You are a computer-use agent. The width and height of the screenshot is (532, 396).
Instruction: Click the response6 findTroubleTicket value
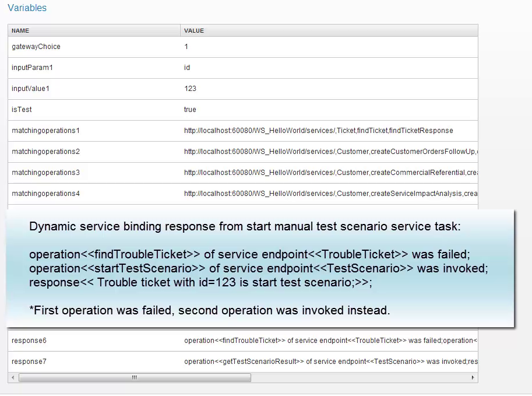pyautogui.click(x=331, y=341)
